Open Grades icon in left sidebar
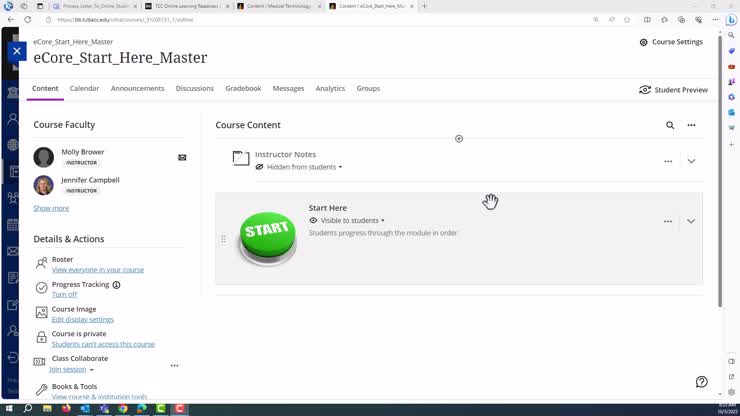Image resolution: width=740 pixels, height=416 pixels. [x=13, y=278]
